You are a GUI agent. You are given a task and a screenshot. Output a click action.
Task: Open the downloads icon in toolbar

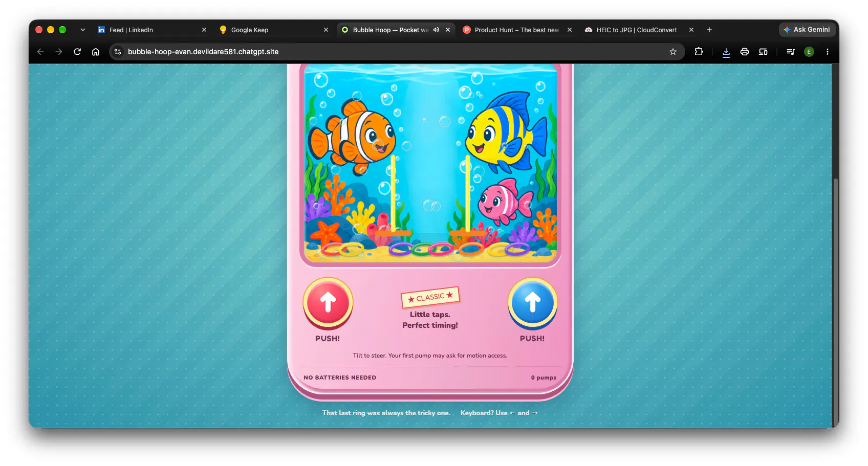click(726, 52)
